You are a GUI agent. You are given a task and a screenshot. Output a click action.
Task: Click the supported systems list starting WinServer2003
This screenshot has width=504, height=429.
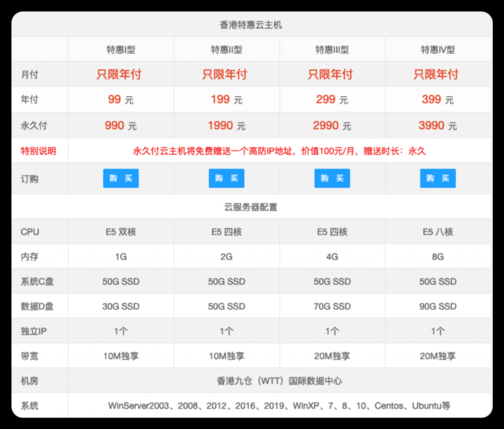click(279, 406)
